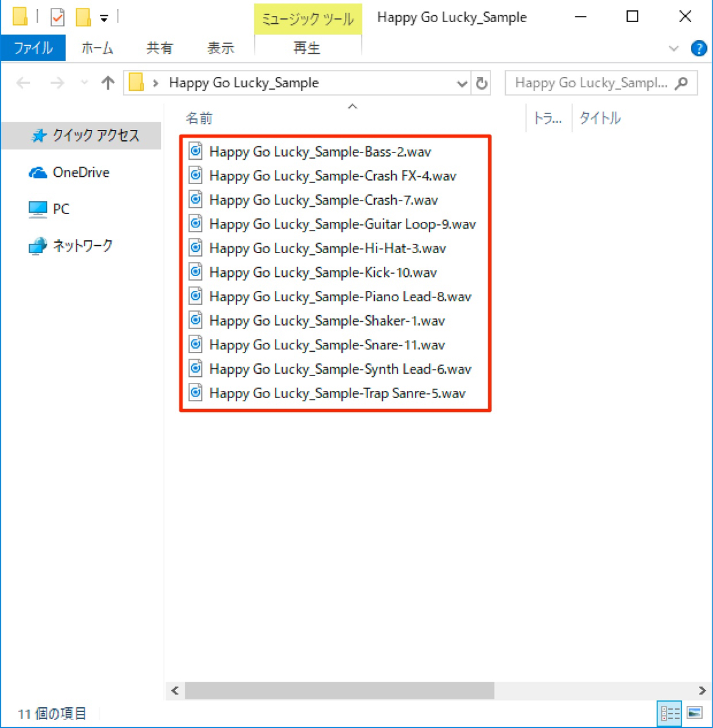Click the audio file icon of Shaker-1.wav

click(196, 320)
